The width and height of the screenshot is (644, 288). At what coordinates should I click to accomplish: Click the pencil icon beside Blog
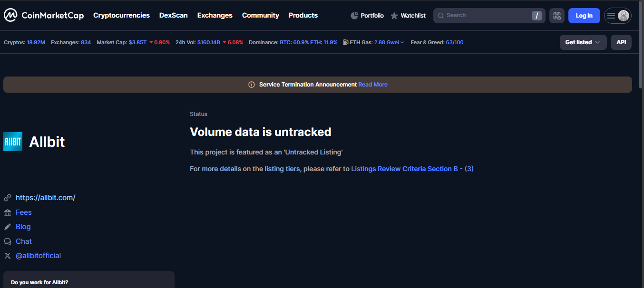click(8, 227)
